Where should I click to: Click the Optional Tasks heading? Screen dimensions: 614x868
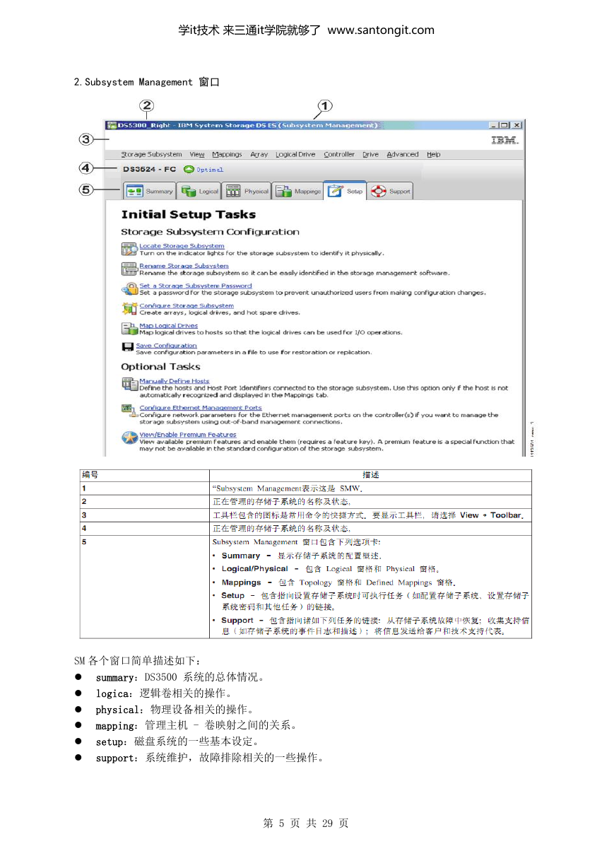(160, 367)
